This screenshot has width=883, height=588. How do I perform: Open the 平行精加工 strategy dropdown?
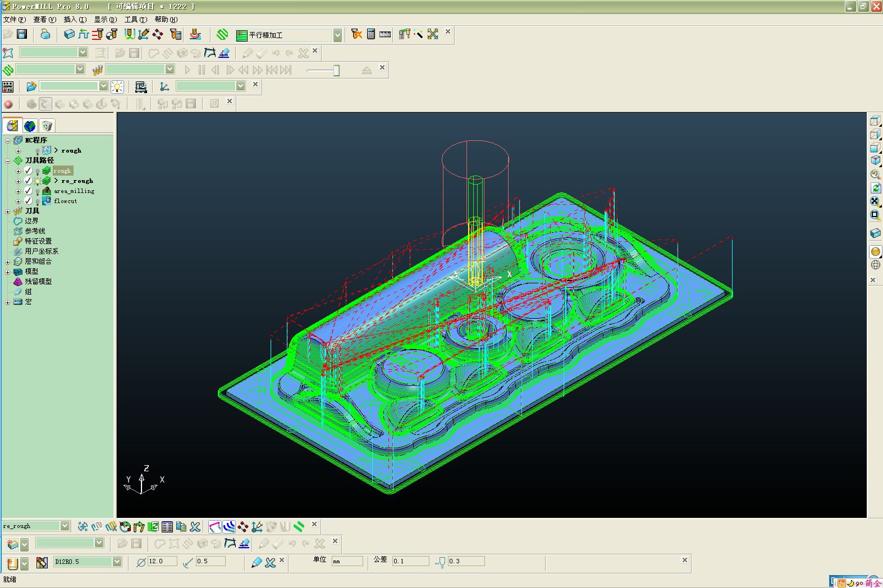[337, 35]
